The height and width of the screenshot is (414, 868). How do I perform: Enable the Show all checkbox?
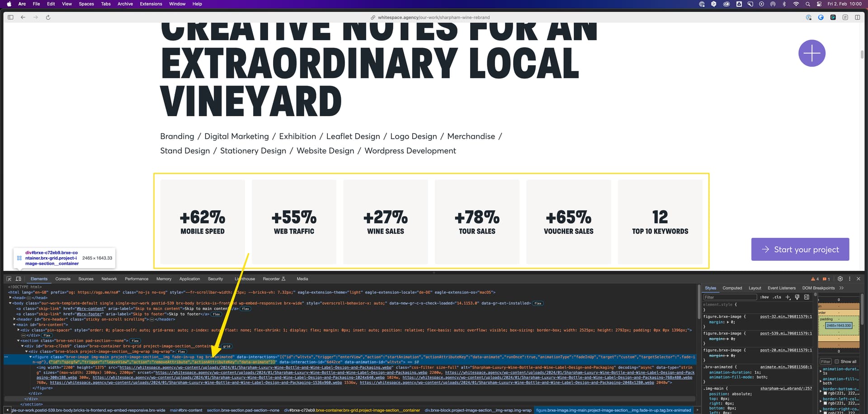[x=837, y=362]
